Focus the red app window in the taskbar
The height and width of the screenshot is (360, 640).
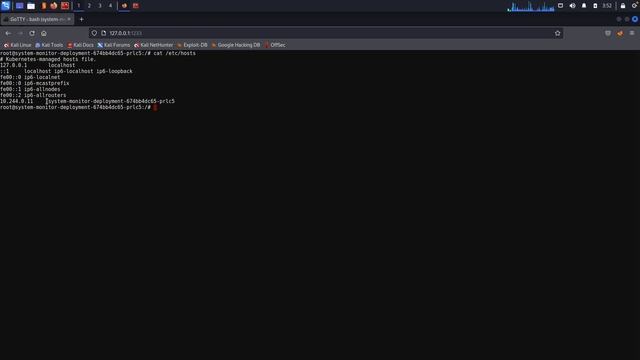[x=136, y=6]
